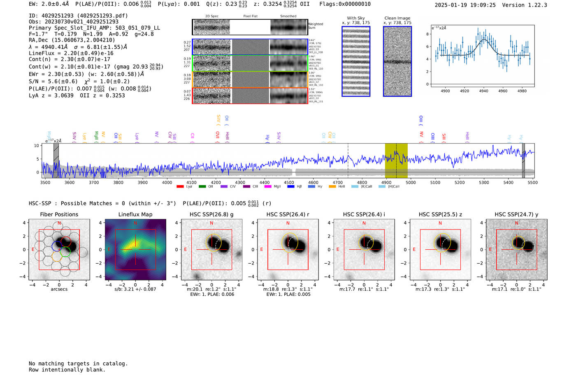
Task: Click the RA,Dec coordinates line
Action: (x=72, y=40)
